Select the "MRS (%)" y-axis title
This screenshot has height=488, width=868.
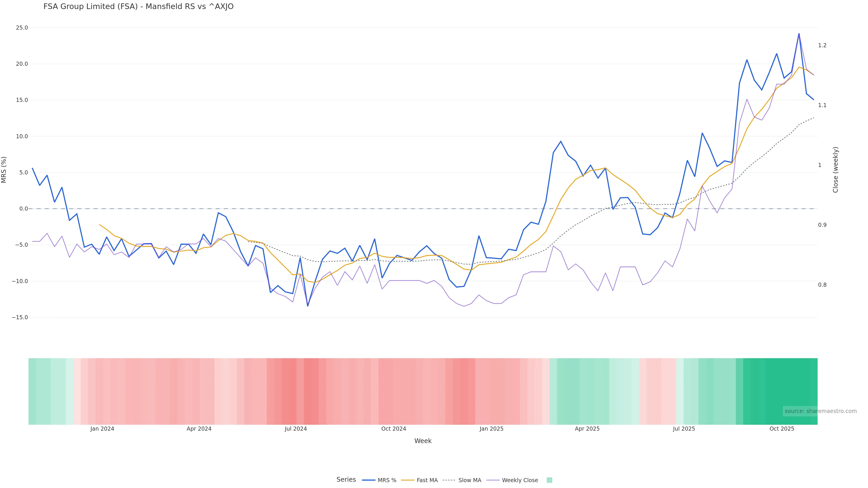(x=4, y=170)
